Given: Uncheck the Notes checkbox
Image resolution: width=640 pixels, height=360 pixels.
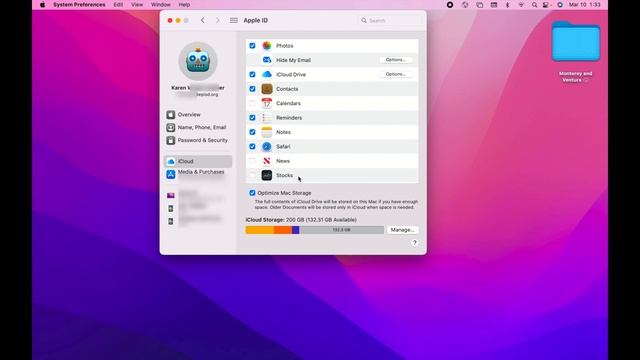Looking at the screenshot, I should (x=252, y=132).
